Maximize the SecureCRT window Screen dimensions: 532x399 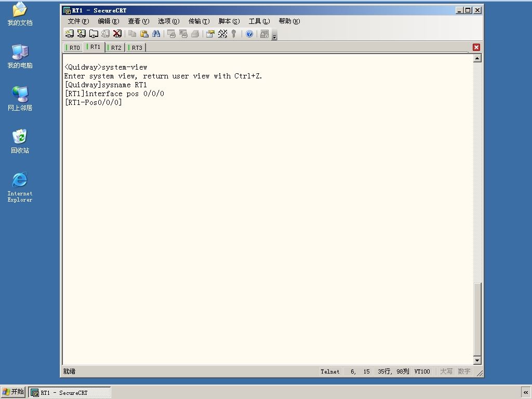pyautogui.click(x=468, y=10)
